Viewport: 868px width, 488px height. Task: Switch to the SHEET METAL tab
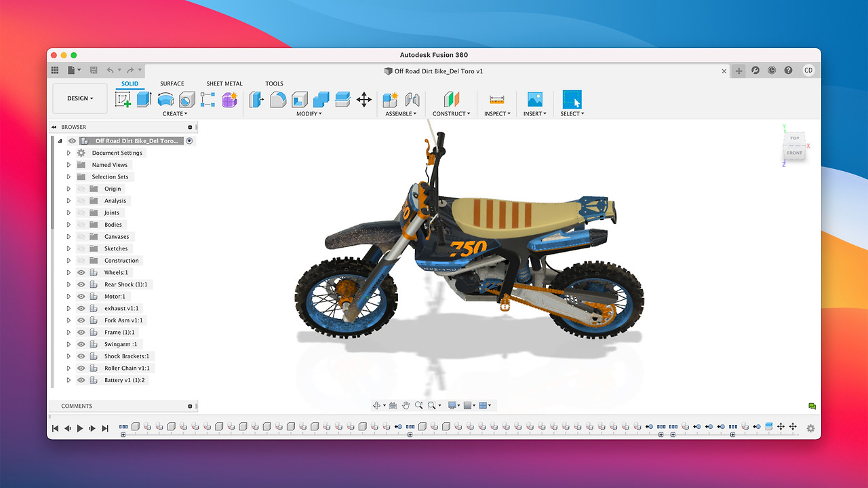(x=224, y=83)
